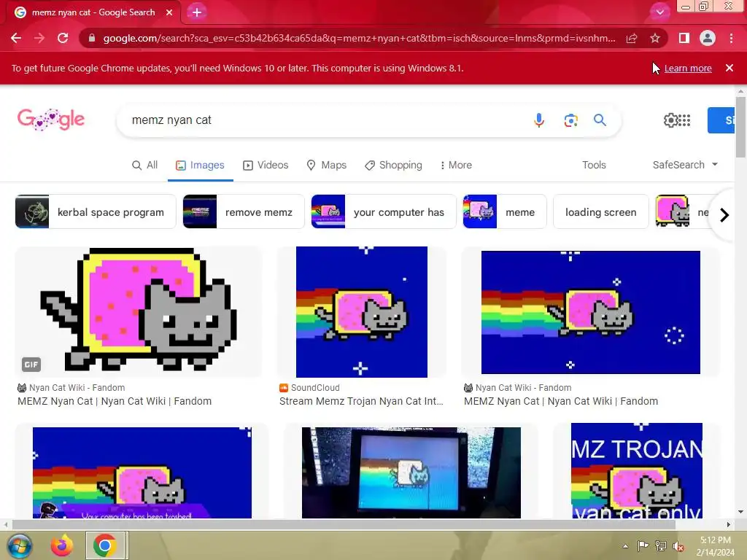Switch to the Videos tab
The width and height of the screenshot is (747, 560).
point(266,165)
